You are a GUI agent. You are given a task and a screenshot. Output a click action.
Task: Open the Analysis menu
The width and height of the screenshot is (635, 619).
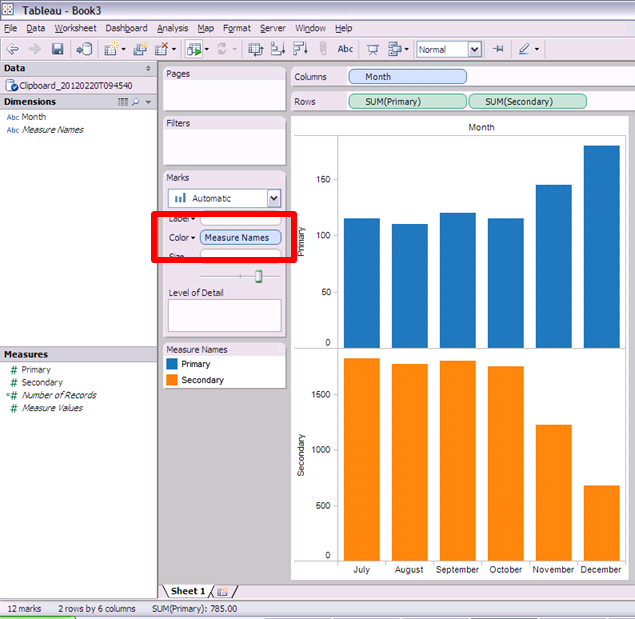[172, 28]
